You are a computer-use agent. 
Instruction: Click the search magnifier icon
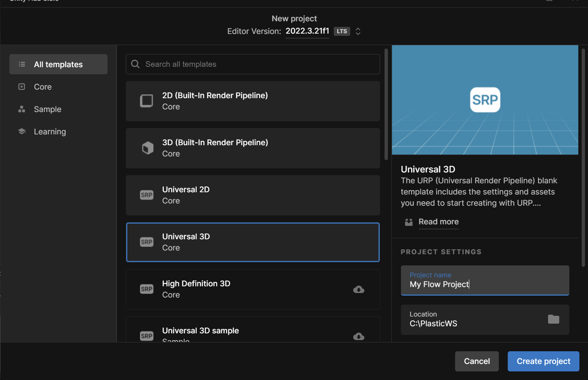pyautogui.click(x=136, y=64)
